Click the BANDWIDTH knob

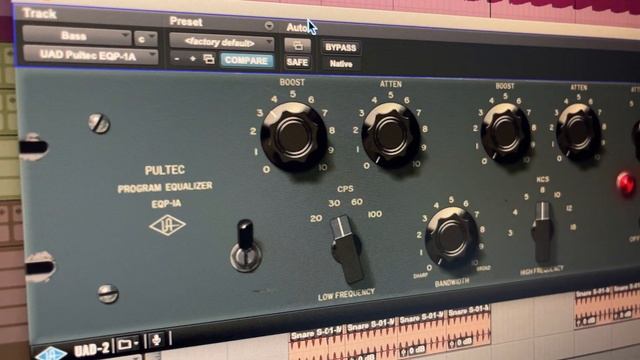click(451, 237)
